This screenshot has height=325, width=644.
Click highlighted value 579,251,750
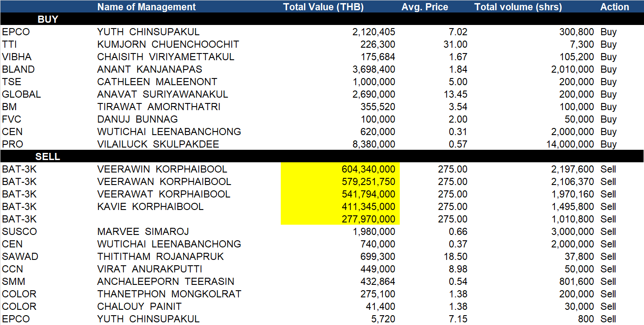point(369,181)
